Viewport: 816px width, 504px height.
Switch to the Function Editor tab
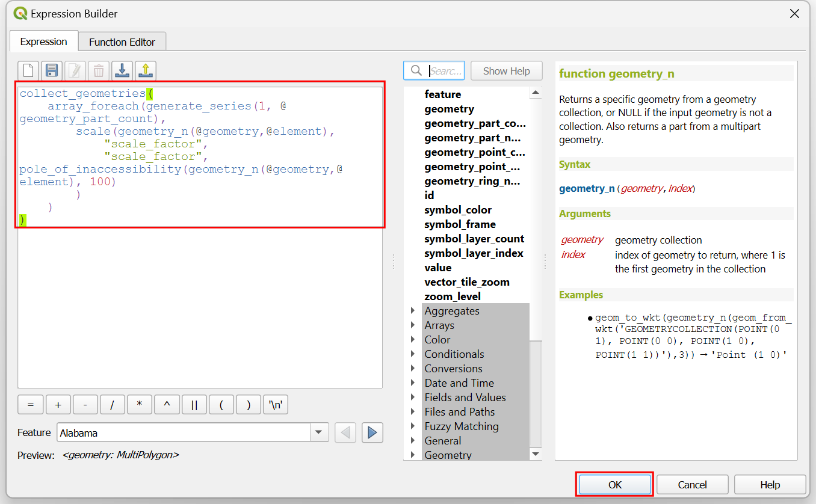click(x=122, y=42)
